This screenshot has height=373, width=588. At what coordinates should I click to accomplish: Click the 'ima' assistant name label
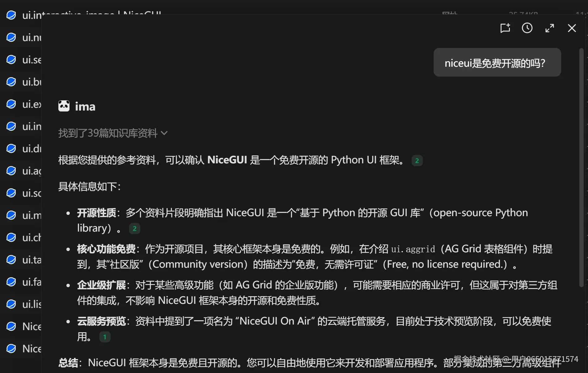[x=85, y=107]
